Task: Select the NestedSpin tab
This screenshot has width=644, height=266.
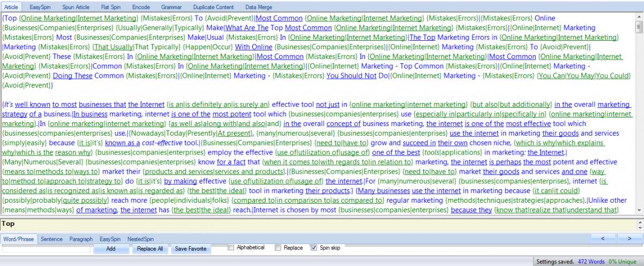Action: coord(142,239)
